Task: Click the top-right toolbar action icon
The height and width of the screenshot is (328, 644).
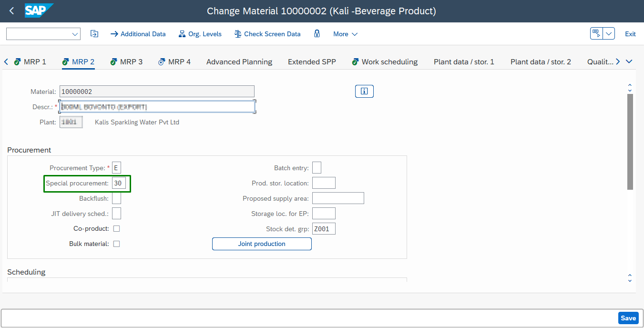Action: [596, 34]
